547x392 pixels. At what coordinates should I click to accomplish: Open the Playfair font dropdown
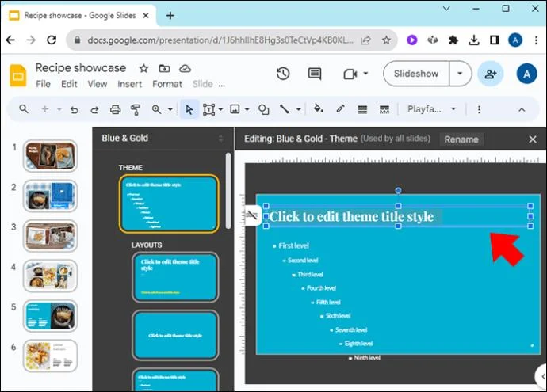[432, 109]
